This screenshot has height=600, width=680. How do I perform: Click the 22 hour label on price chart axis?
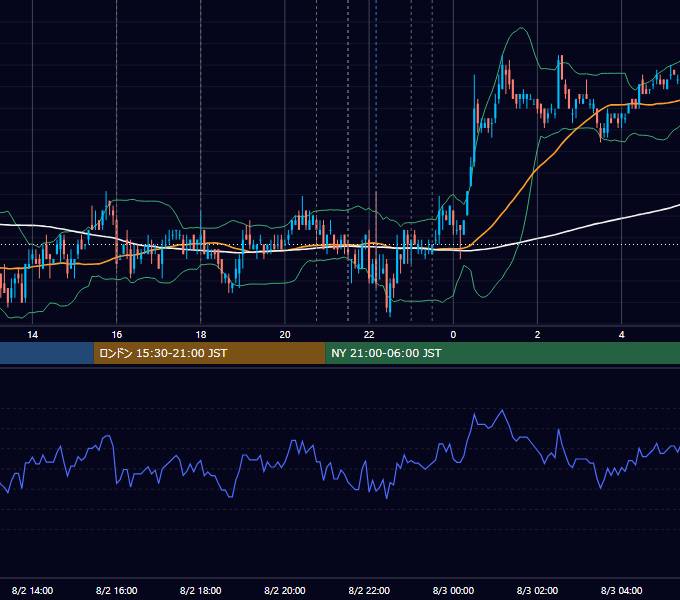point(369,335)
